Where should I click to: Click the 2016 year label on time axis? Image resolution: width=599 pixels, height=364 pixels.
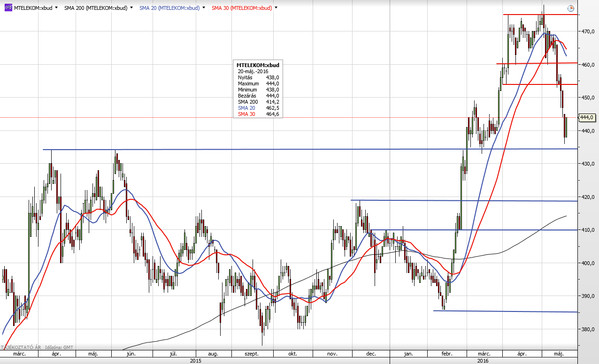(483, 361)
